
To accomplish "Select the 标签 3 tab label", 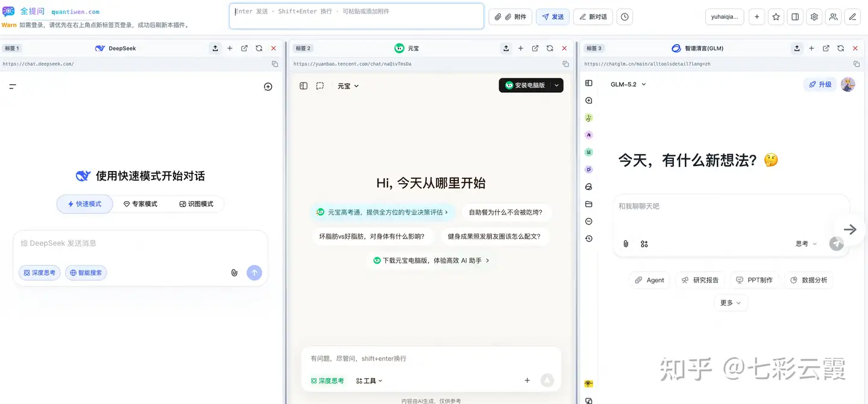I will point(594,48).
